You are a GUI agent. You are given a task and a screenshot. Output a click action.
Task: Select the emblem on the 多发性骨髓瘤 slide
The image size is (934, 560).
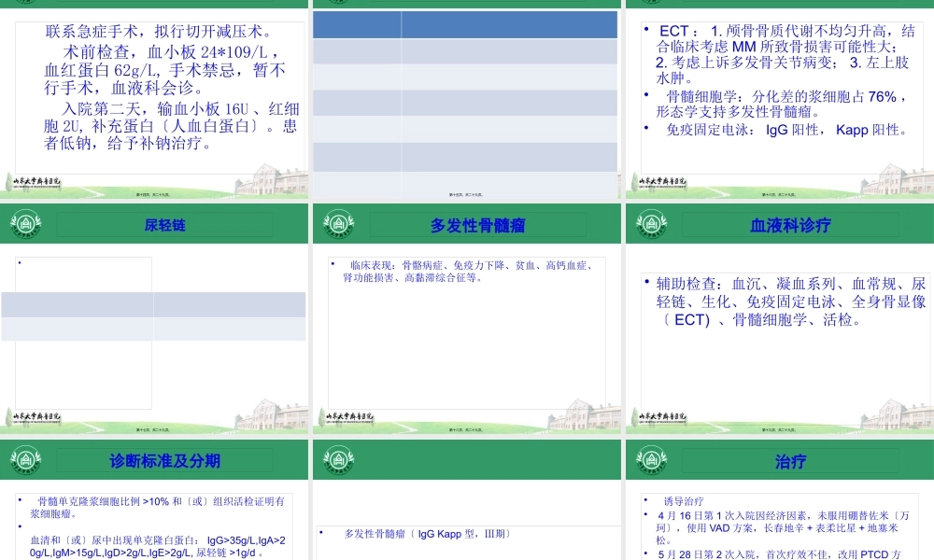pos(338,223)
